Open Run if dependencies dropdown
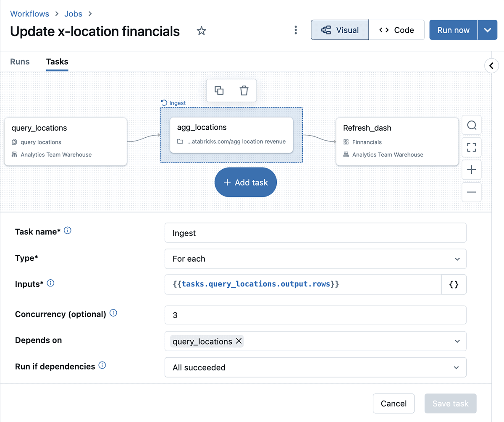 point(315,367)
